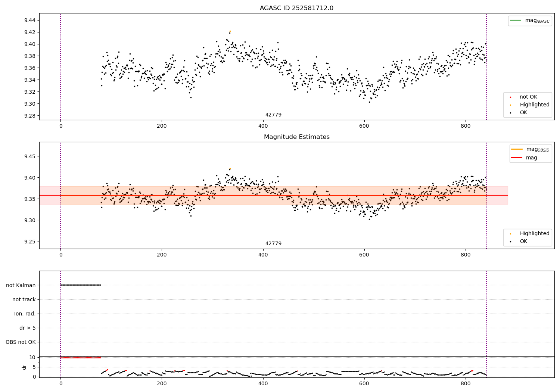This screenshot has height=392, width=560.
Task: Click the 'not track' row label
Action: pyautogui.click(x=24, y=299)
